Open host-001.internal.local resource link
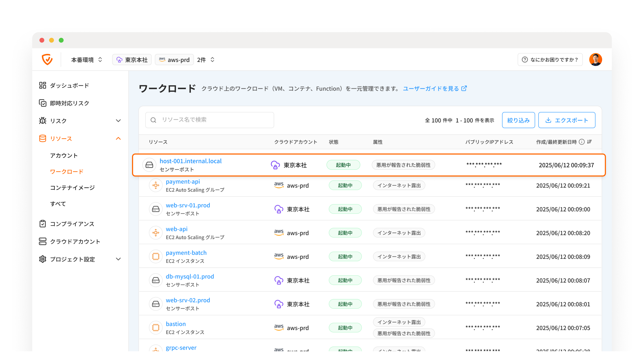 [191, 161]
